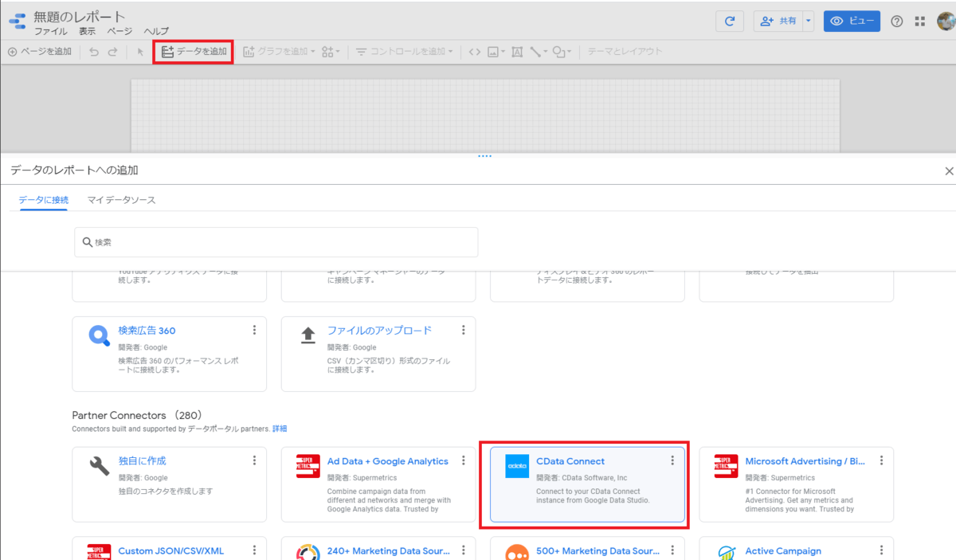Viewport: 956px width, 560px height.
Task: Open more options for Microsoft Advertising
Action: (881, 460)
